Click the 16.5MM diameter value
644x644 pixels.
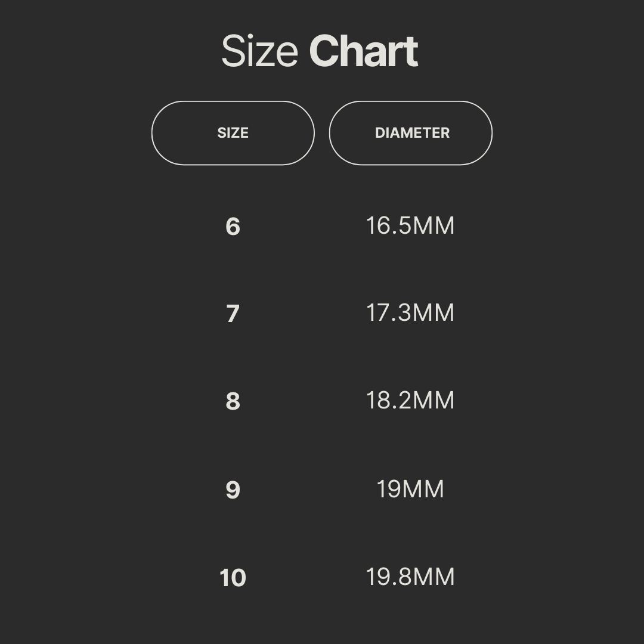[410, 226]
